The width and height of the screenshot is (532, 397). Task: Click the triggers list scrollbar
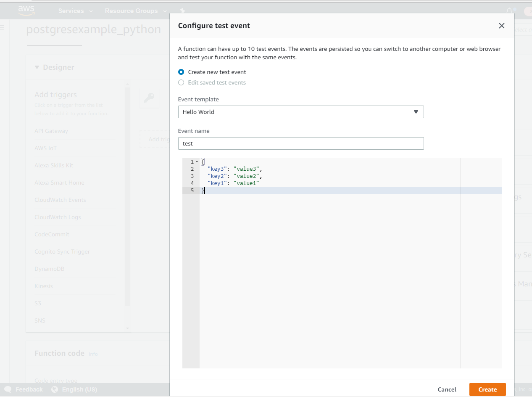point(128,196)
